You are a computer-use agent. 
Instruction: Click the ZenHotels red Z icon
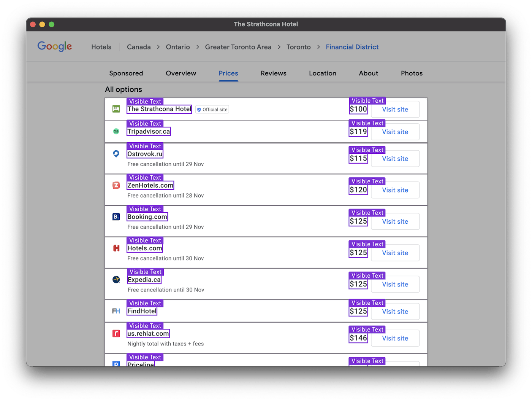pyautogui.click(x=116, y=185)
